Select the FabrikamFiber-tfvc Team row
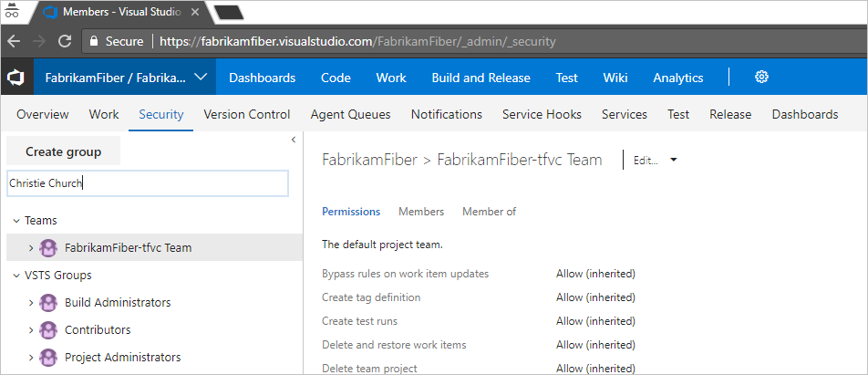The height and width of the screenshot is (375, 868). (x=154, y=247)
